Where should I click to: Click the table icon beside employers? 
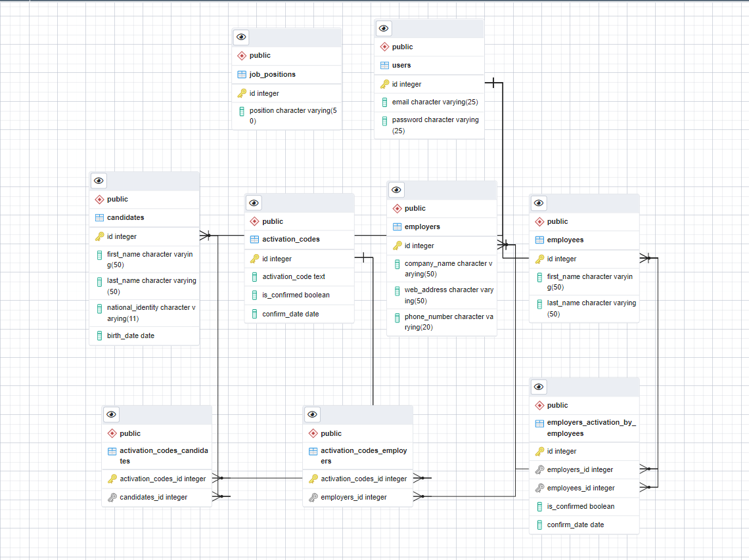click(x=397, y=226)
